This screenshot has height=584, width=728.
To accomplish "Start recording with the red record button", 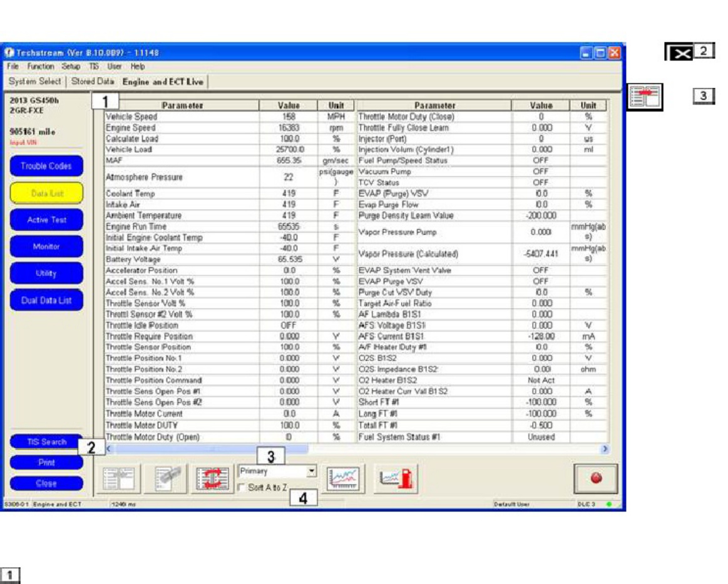I will pyautogui.click(x=596, y=478).
